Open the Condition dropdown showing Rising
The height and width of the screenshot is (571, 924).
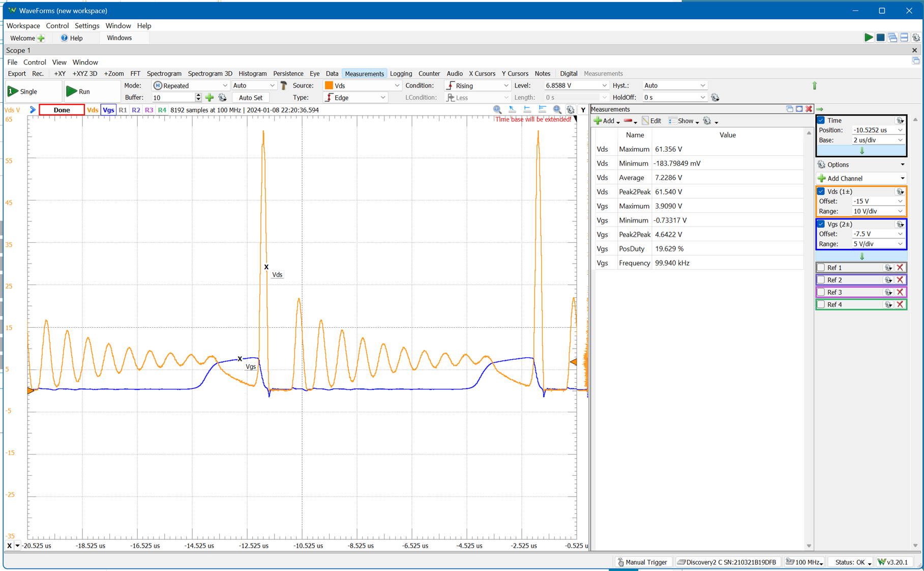pos(477,85)
